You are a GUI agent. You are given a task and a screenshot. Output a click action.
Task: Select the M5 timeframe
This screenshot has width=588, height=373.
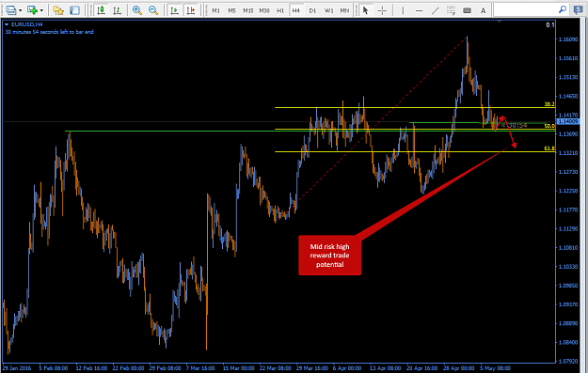pyautogui.click(x=231, y=10)
